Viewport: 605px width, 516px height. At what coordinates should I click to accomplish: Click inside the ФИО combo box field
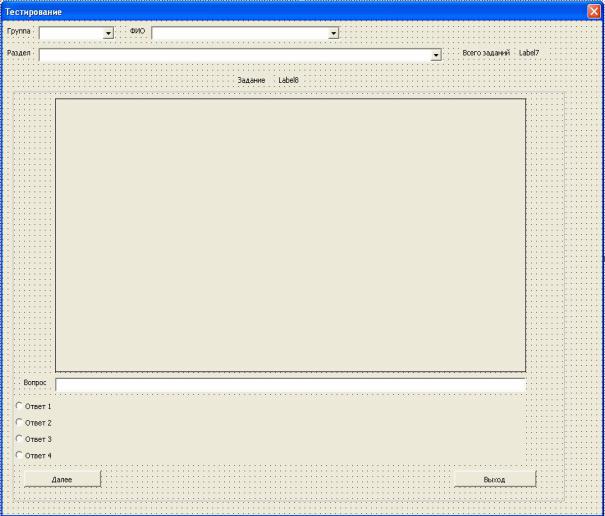pyautogui.click(x=239, y=33)
